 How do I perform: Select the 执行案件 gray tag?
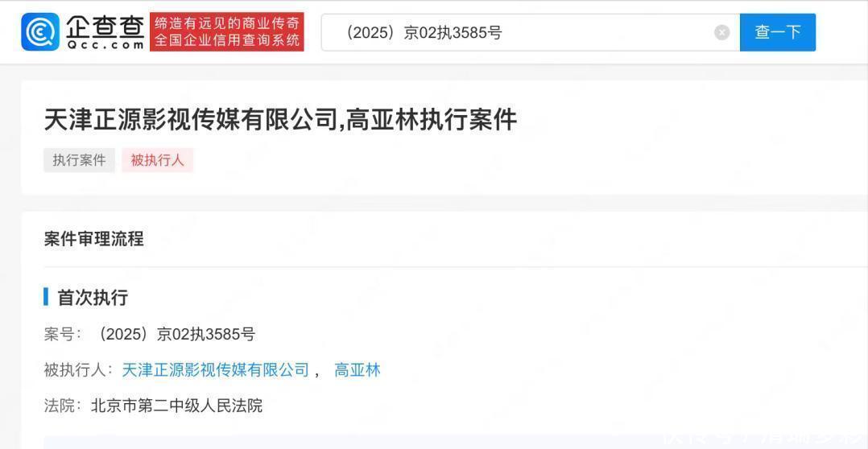point(79,160)
